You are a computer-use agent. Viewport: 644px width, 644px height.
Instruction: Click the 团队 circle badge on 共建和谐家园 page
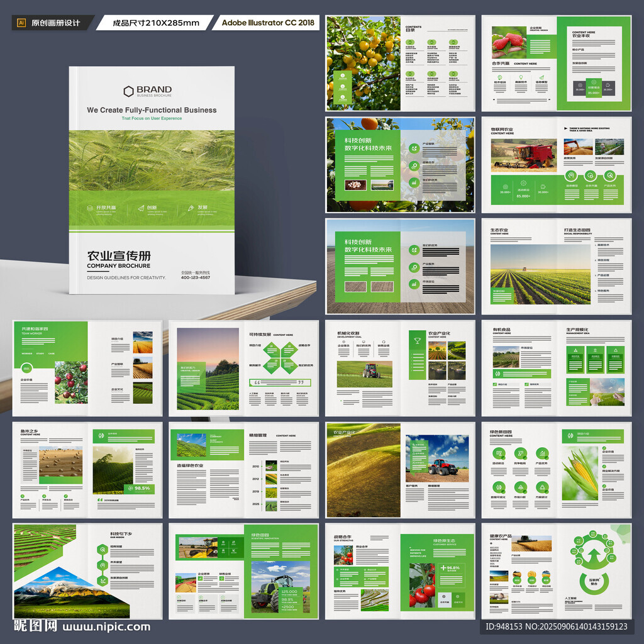click(26, 369)
